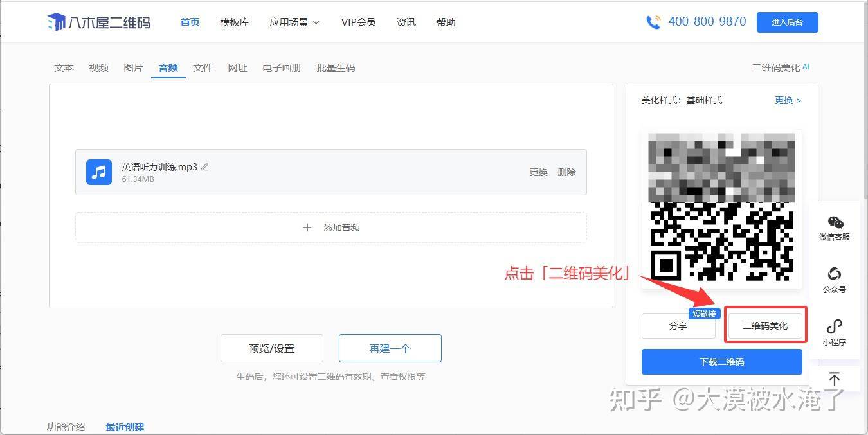Click the phone icon beside 400-800-9870
This screenshot has width=868, height=435.
(x=653, y=22)
